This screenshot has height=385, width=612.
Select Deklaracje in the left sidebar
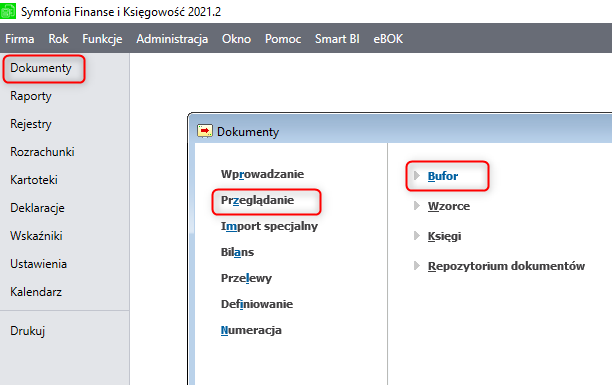coord(37,208)
